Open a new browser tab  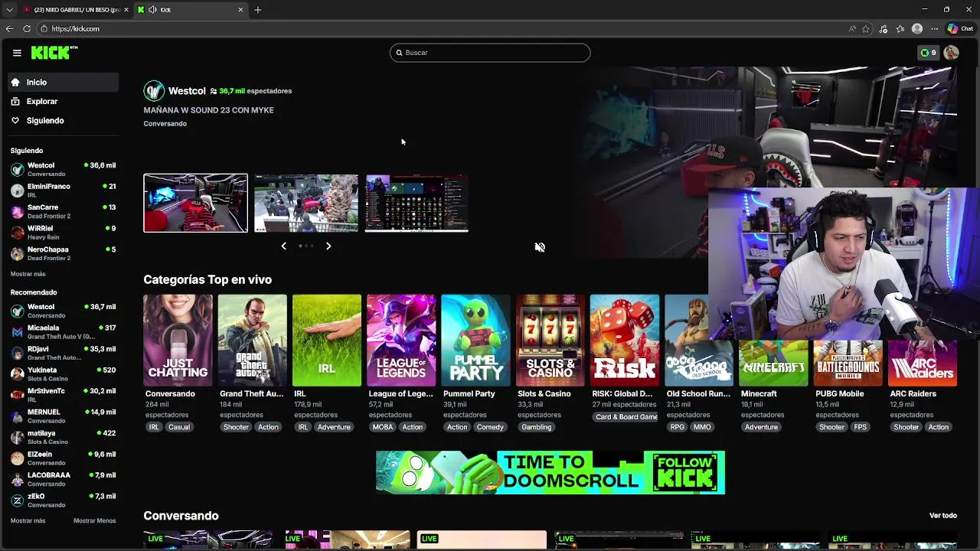coord(257,10)
